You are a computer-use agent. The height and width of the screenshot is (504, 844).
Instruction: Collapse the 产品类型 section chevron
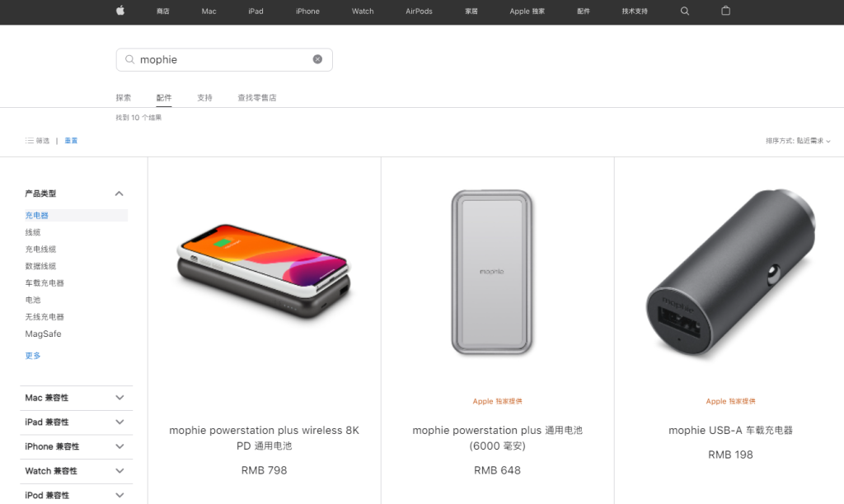click(119, 194)
